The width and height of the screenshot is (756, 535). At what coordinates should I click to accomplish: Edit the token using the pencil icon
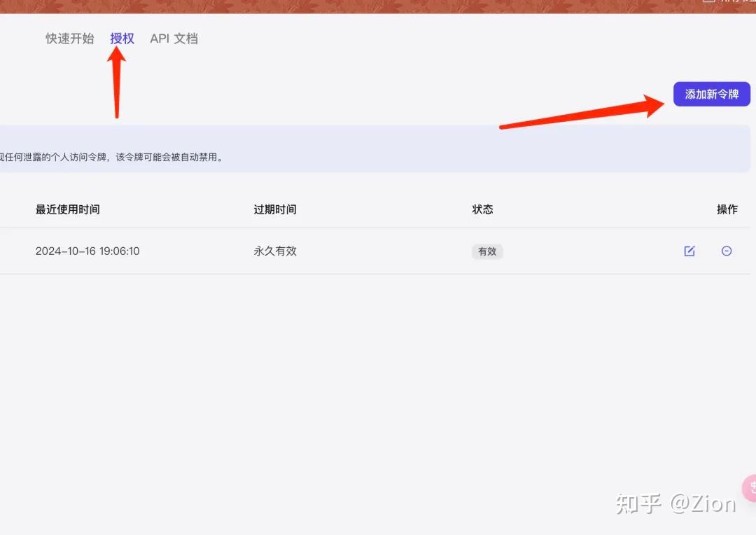689,251
